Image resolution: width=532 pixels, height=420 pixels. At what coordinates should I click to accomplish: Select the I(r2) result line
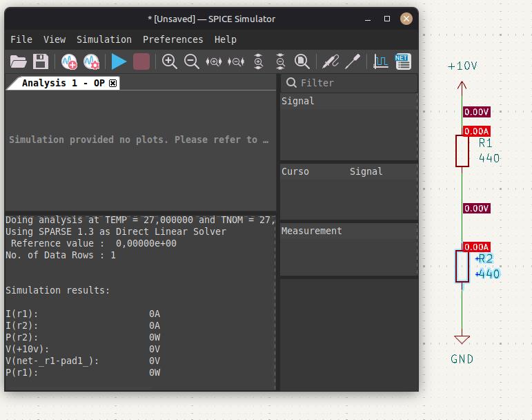click(x=83, y=325)
